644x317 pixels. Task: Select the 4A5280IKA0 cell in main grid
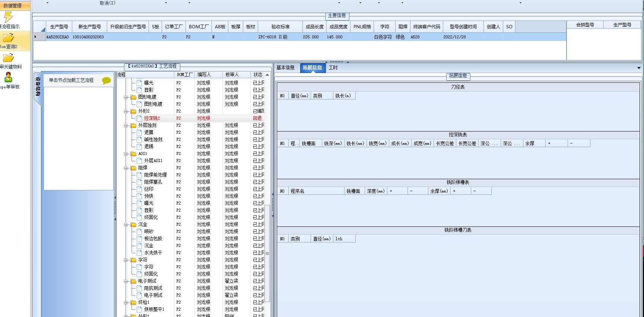[x=59, y=37]
